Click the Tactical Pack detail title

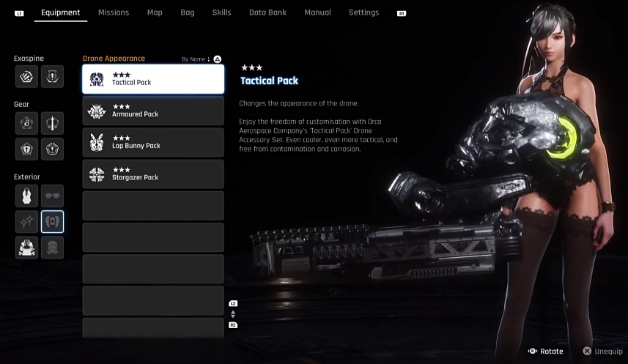[269, 81]
